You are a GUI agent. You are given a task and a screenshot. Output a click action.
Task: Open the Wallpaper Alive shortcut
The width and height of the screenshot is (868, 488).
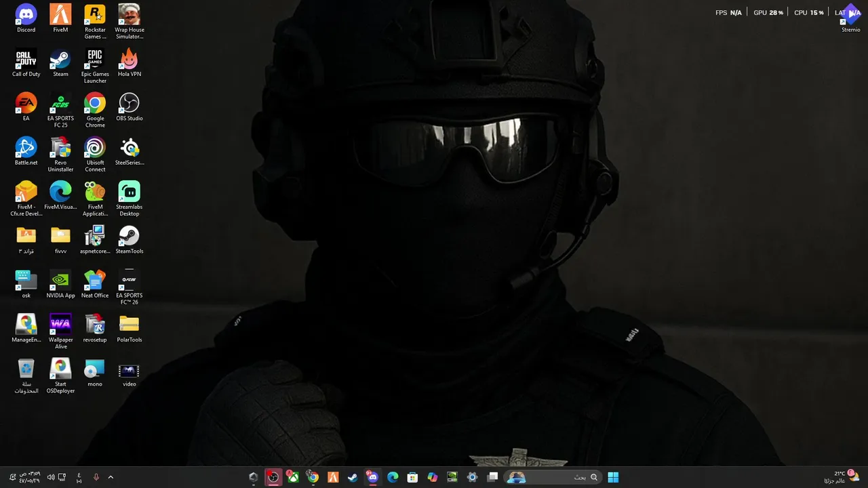point(60,332)
